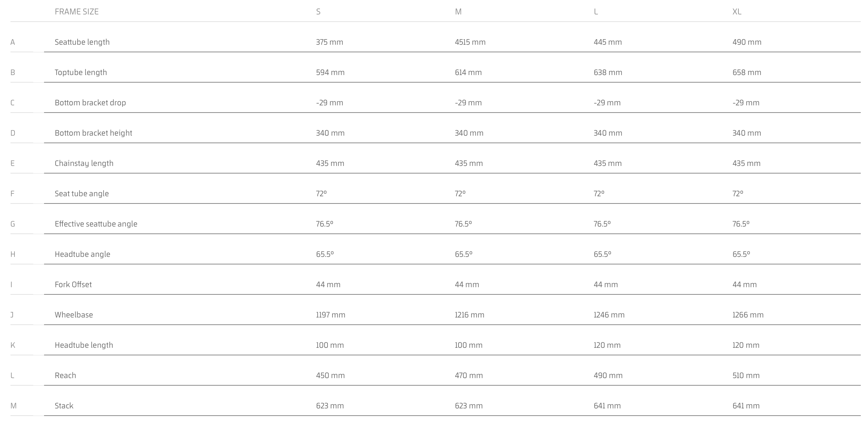Select the M size column header

pyautogui.click(x=458, y=12)
